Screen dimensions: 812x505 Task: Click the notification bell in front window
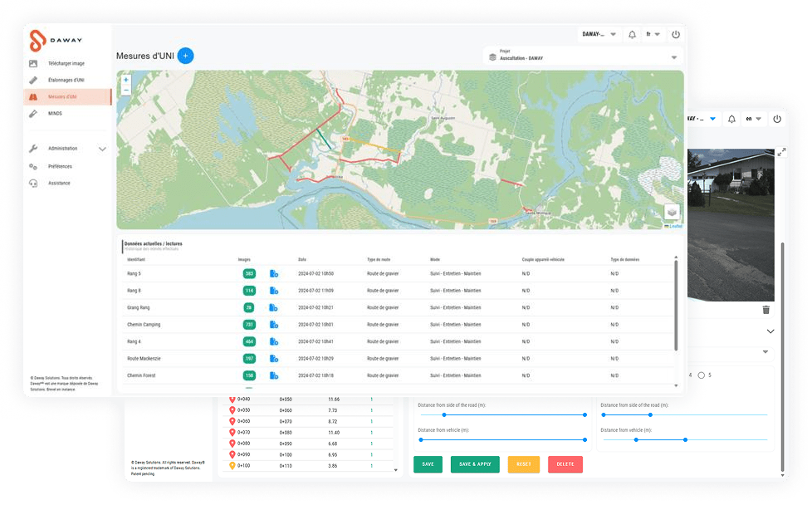tap(632, 35)
